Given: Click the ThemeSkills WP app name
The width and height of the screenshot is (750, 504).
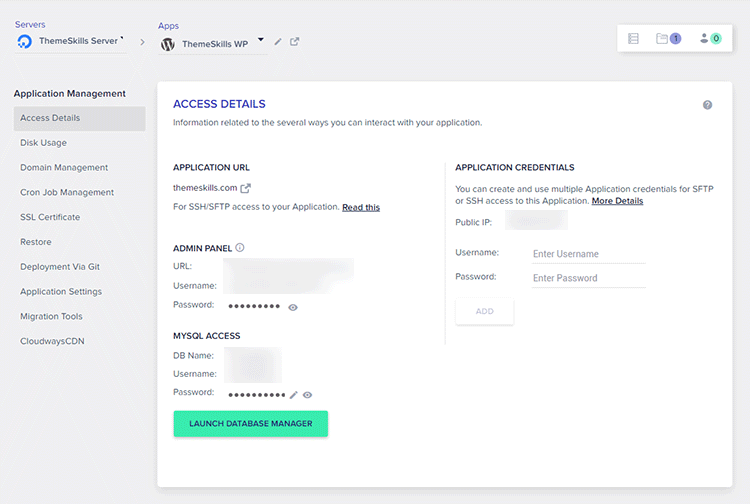Looking at the screenshot, I should tap(215, 44).
